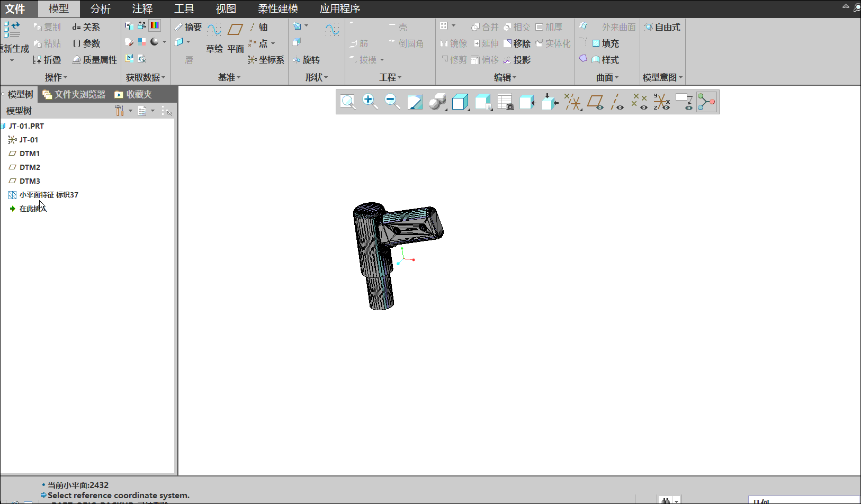Create a 坐标系 coordinate system

pos(266,60)
